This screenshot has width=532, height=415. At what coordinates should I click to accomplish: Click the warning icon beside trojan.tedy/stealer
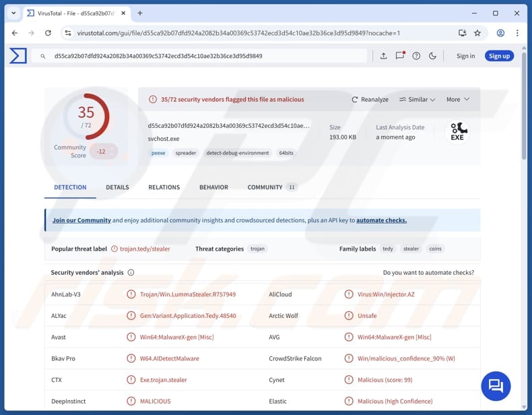pos(114,249)
